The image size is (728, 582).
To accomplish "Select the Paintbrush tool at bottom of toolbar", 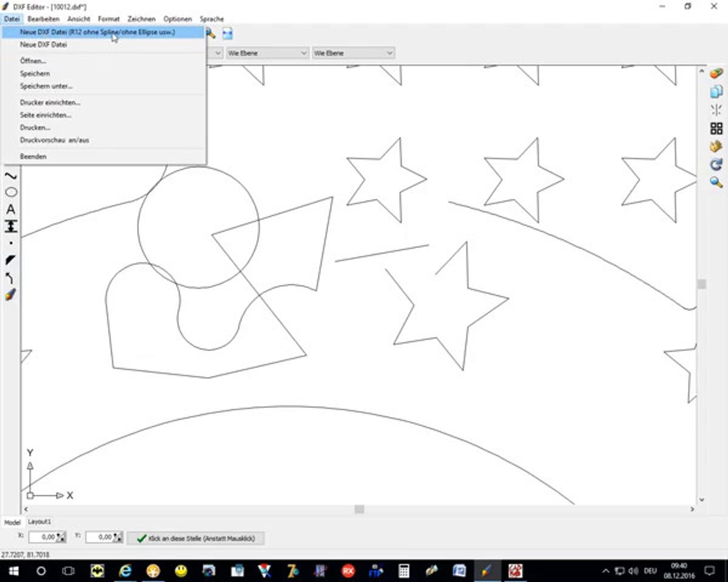I will tap(10, 295).
